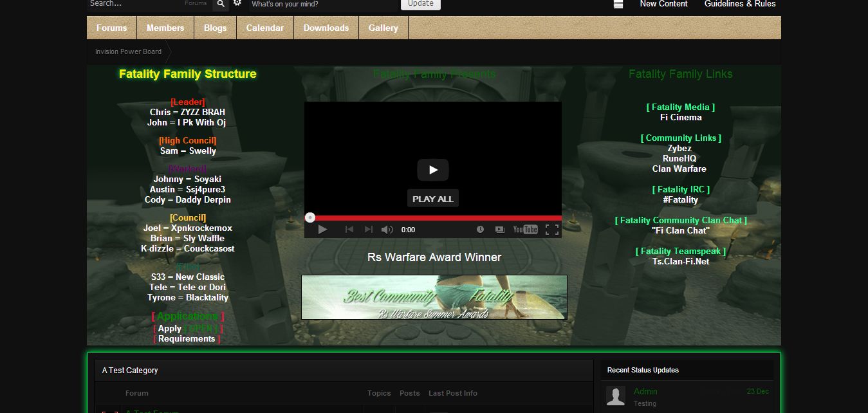Click the Watch Later clock icon
This screenshot has width=868, height=413.
(x=480, y=230)
